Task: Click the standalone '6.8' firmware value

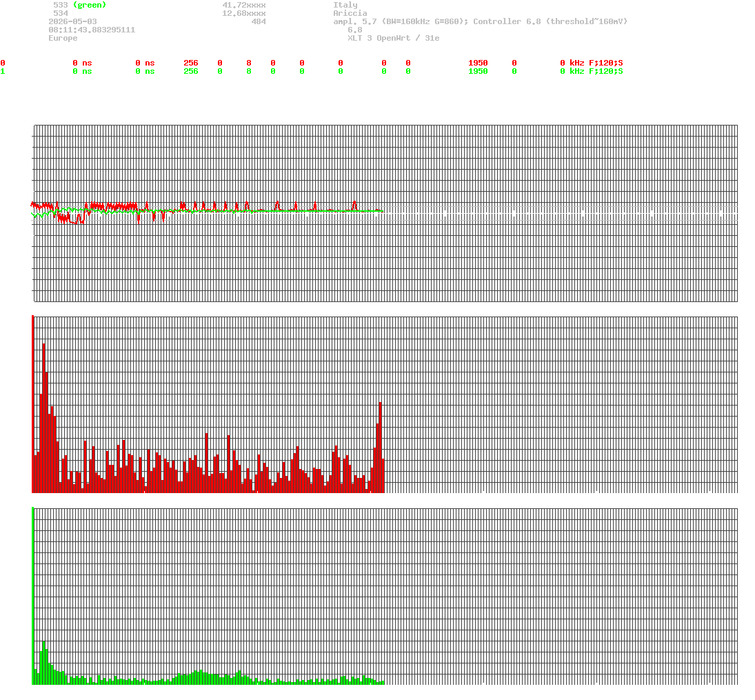Action: (x=355, y=30)
